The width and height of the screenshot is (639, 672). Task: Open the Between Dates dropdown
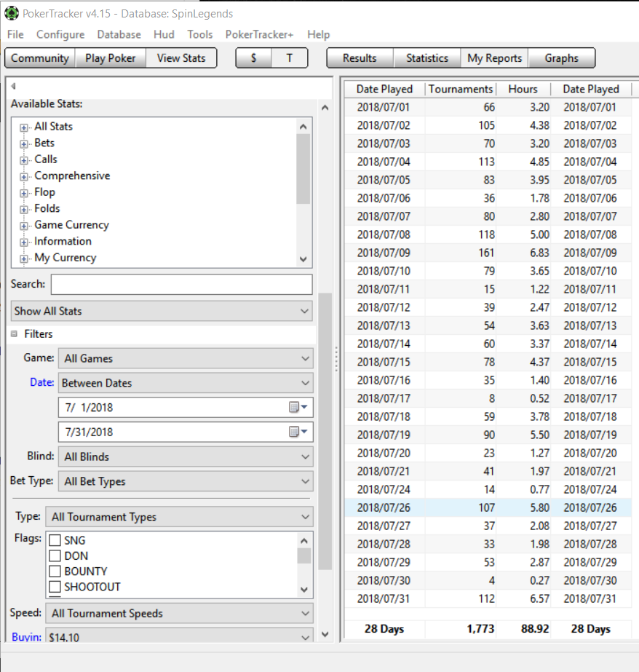tap(186, 383)
